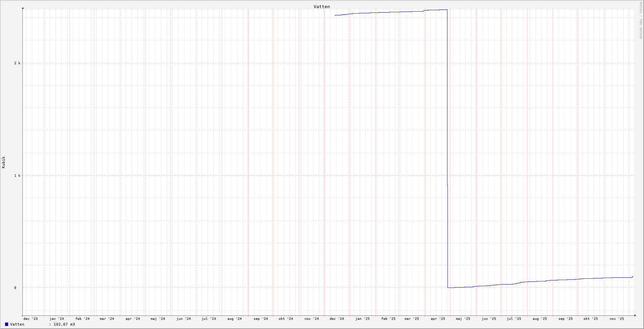Click the jan '25 x-axis label
The width and height of the screenshot is (644, 329).
(x=363, y=319)
